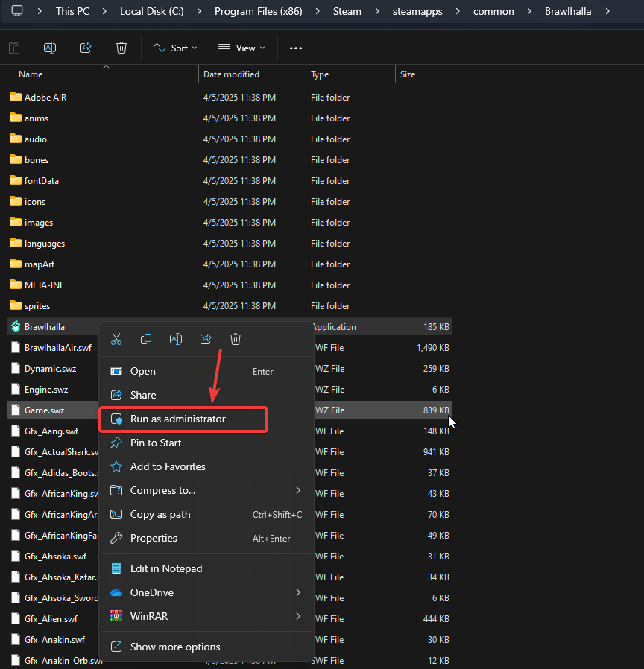Click the OneDrive icon in the context menu

coord(118,592)
